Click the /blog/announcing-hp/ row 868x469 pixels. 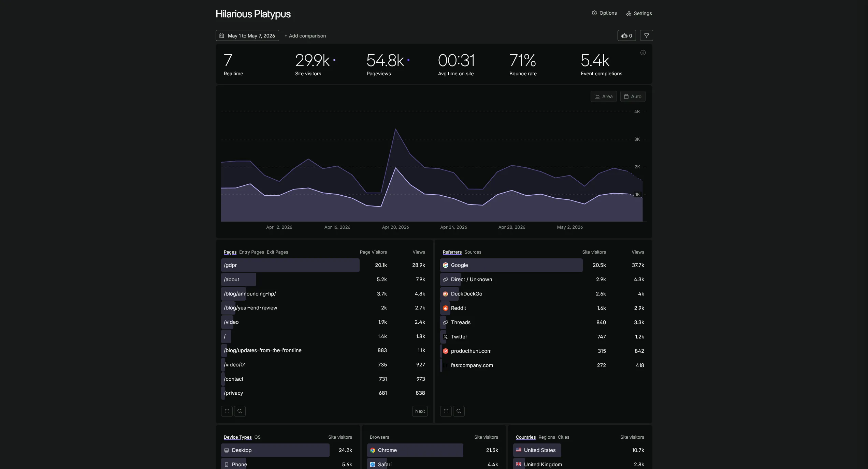click(324, 294)
